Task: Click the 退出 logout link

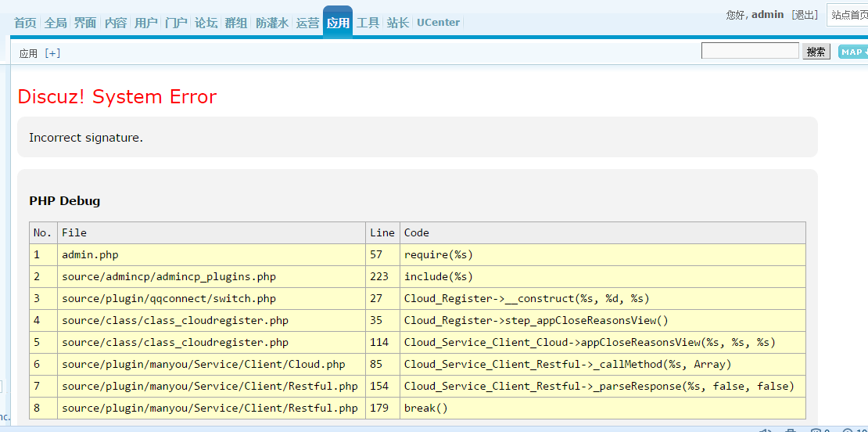Action: pos(805,15)
